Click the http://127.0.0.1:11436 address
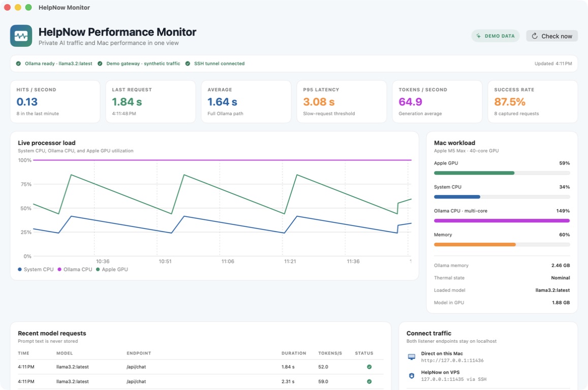 [x=452, y=361]
